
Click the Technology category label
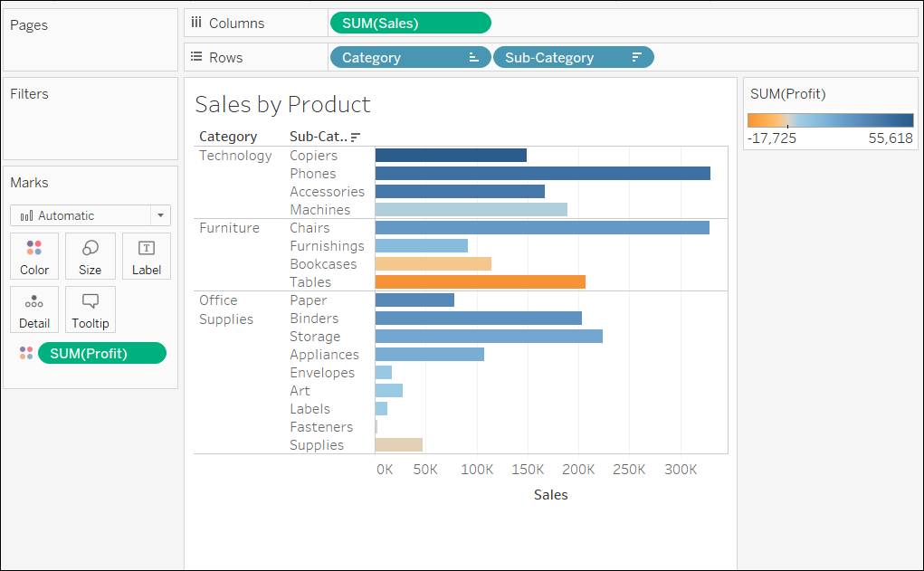[x=235, y=156]
